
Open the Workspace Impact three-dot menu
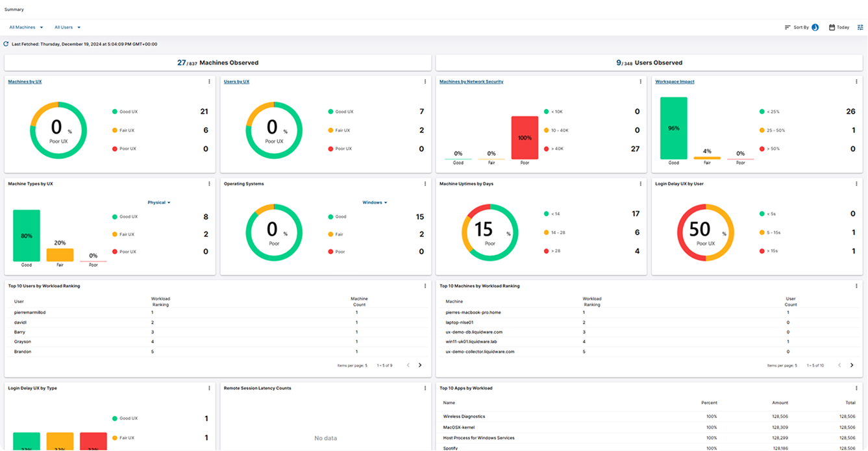point(856,82)
